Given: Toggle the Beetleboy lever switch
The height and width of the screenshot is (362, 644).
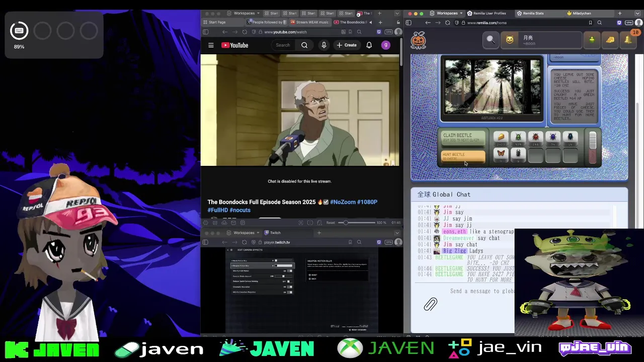Looking at the screenshot, I should click(593, 148).
